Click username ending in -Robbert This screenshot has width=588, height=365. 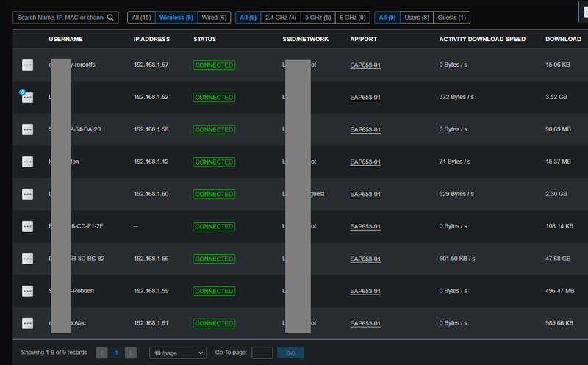pos(71,290)
